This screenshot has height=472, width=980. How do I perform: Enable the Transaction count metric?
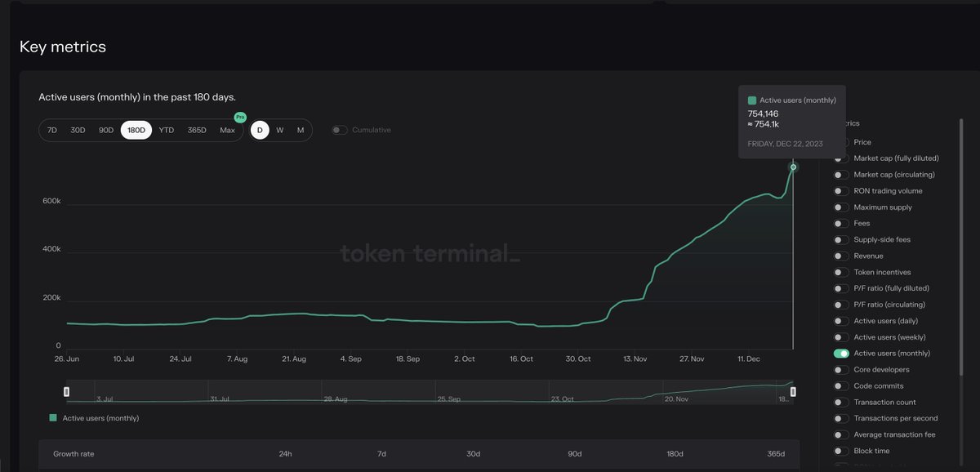pos(840,402)
